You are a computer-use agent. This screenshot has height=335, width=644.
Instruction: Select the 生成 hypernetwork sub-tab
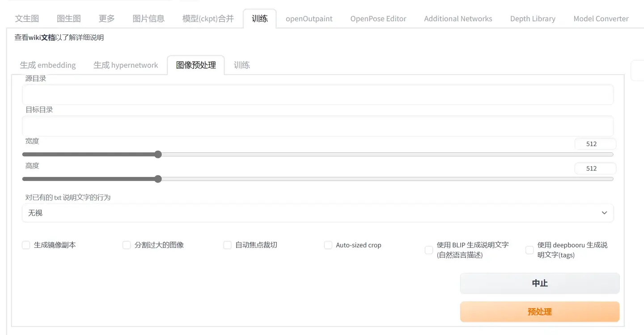[126, 65]
